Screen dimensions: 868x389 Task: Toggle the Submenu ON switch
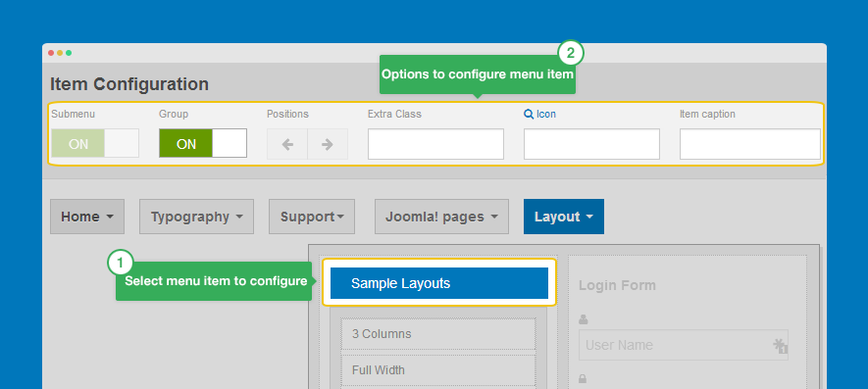tap(95, 144)
